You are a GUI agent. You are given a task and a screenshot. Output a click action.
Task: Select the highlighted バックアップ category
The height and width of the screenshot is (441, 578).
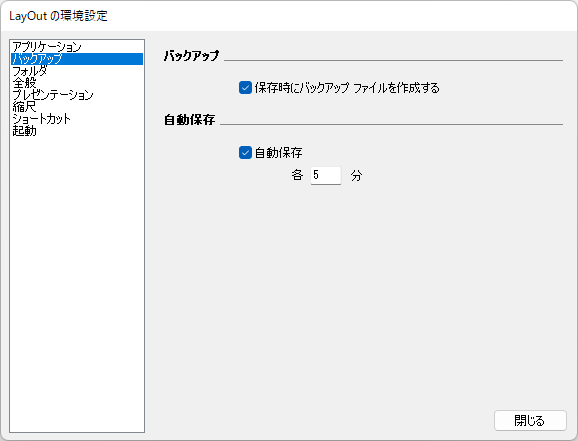[x=77, y=59]
